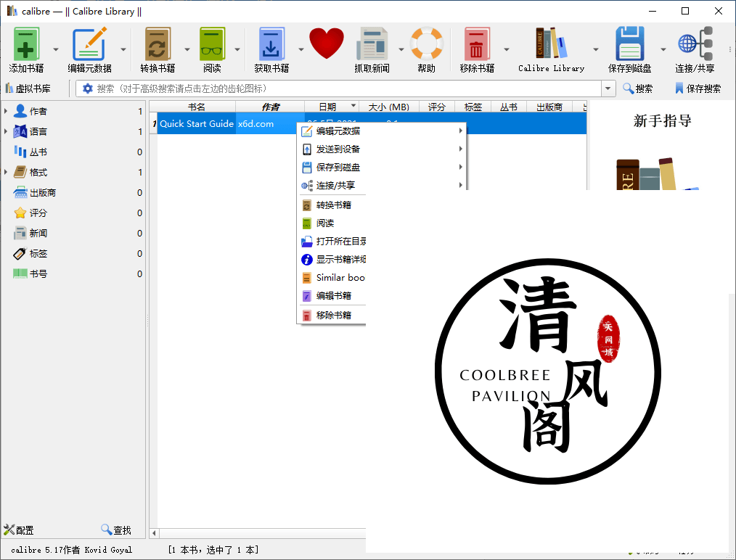Choose Show book details (显示书籍详细) menu entry
Viewport: 736px width, 560px height.
(332, 260)
